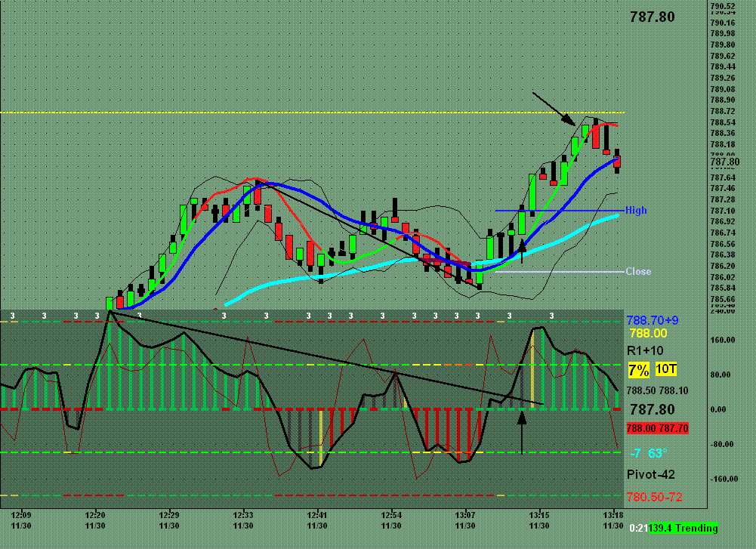The width and height of the screenshot is (756, 549).
Task: Click the "788.54" price axis label
Action: [x=723, y=122]
